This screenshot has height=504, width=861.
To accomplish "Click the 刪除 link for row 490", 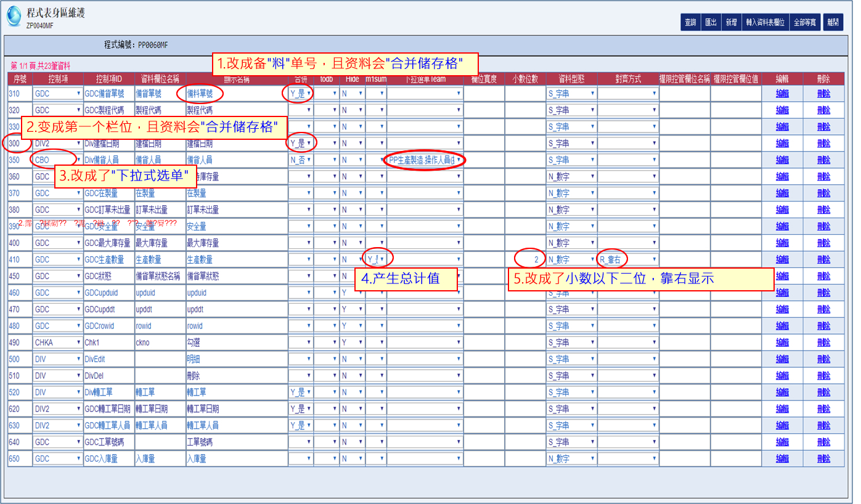I will [x=823, y=343].
